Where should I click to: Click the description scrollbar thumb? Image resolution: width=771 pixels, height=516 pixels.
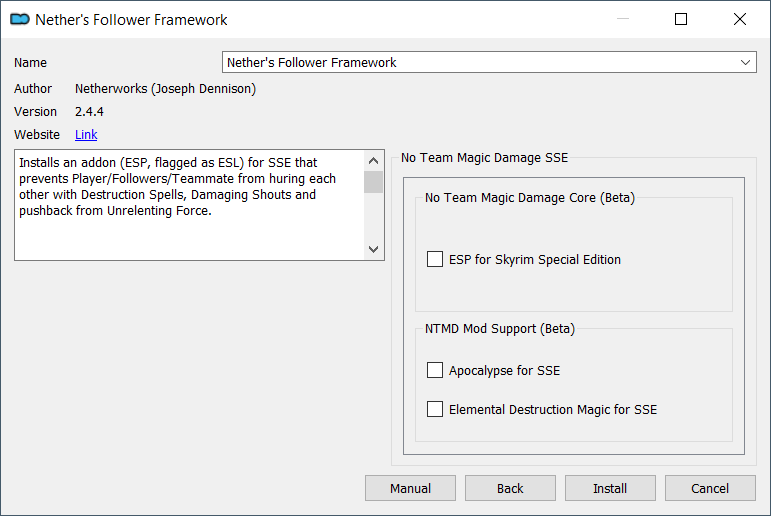click(x=373, y=182)
